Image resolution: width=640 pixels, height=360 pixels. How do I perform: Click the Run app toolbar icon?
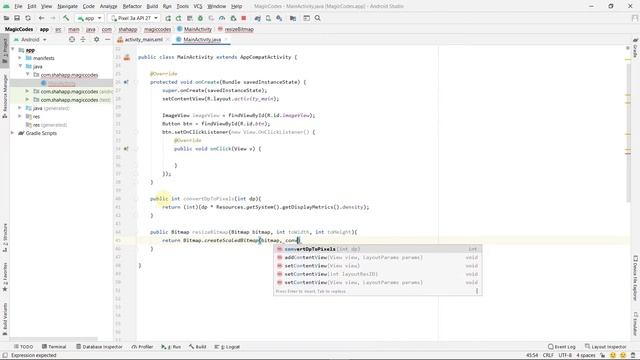tap(168, 18)
